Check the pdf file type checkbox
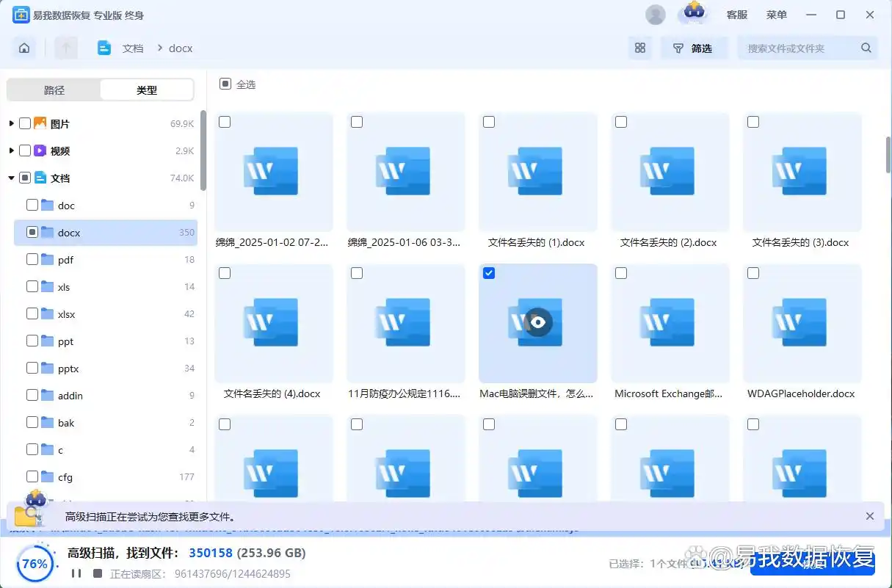The height and width of the screenshot is (588, 892). pyautogui.click(x=32, y=259)
